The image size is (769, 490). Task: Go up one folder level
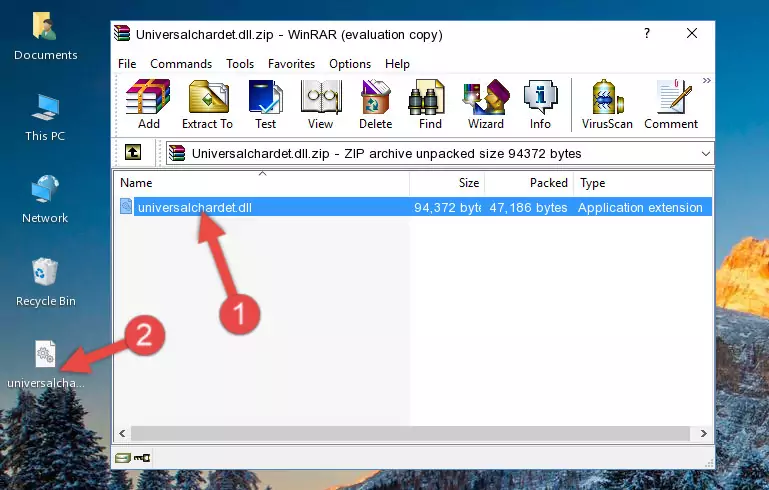pyautogui.click(x=133, y=153)
